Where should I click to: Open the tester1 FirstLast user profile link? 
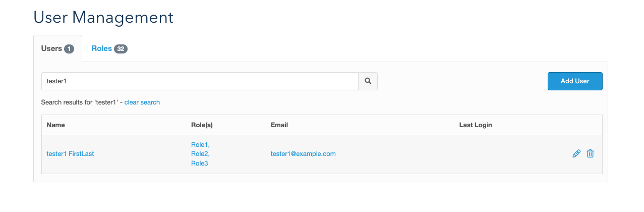pyautogui.click(x=70, y=154)
